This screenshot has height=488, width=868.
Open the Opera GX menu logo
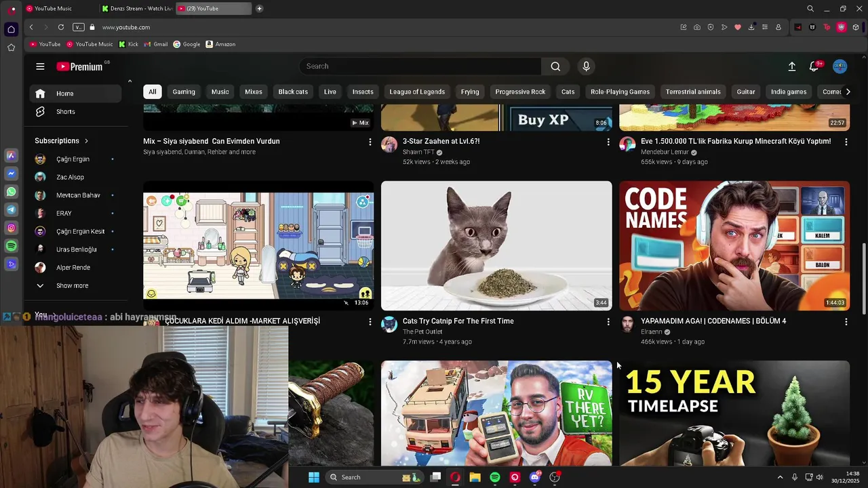[12, 9]
